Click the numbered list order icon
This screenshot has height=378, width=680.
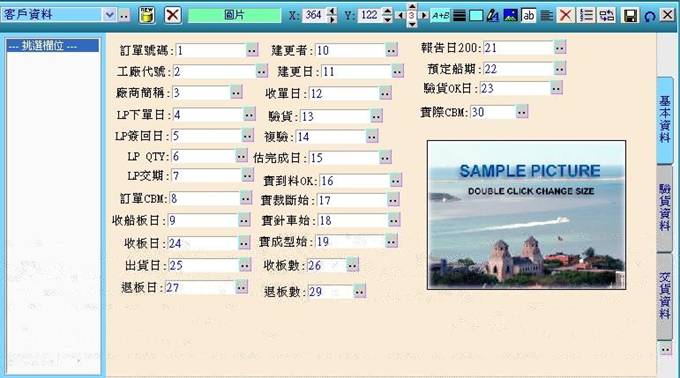586,16
